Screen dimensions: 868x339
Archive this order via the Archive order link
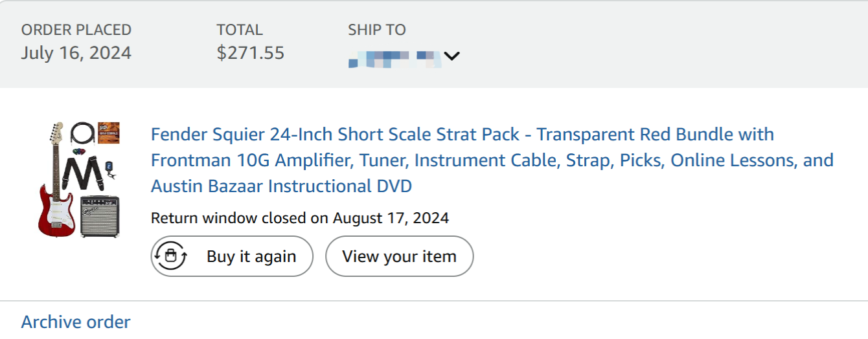(x=76, y=322)
